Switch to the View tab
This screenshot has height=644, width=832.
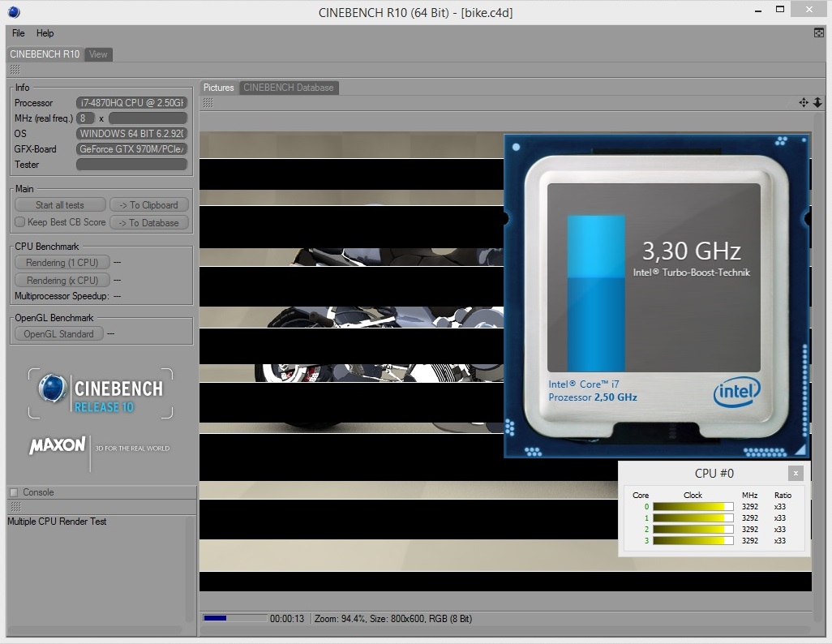[98, 54]
